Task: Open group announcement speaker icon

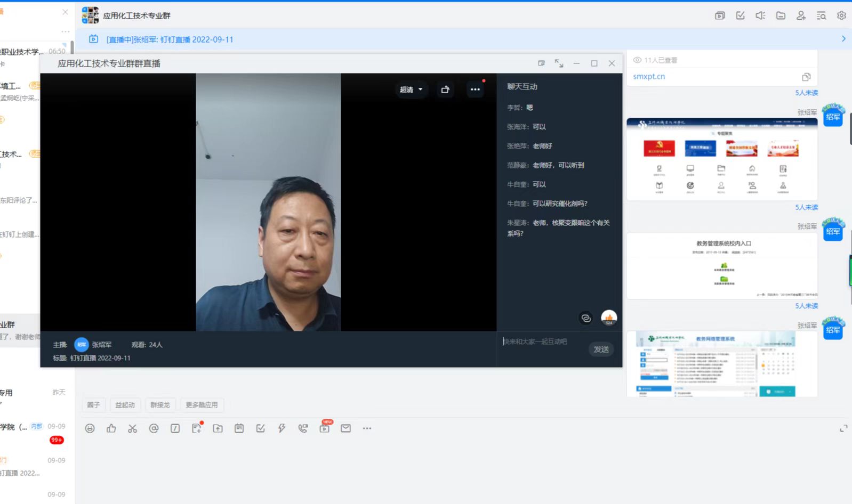Action: pos(760,15)
